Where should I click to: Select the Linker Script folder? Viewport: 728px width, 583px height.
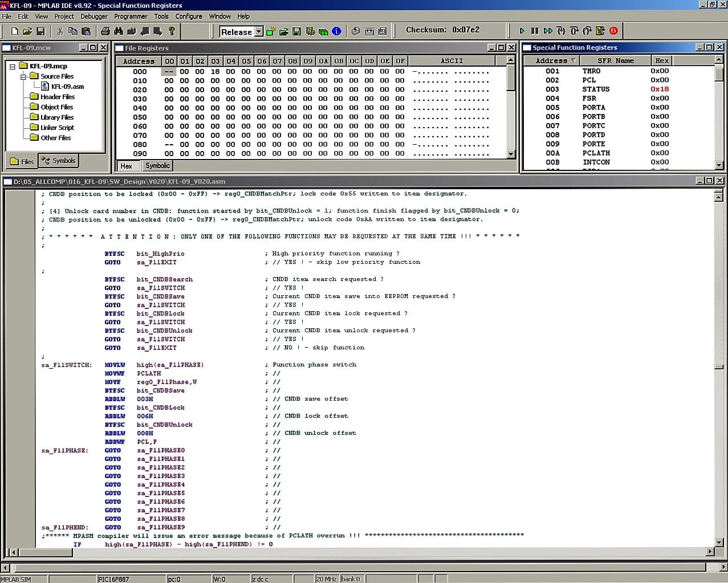pyautogui.click(x=57, y=128)
